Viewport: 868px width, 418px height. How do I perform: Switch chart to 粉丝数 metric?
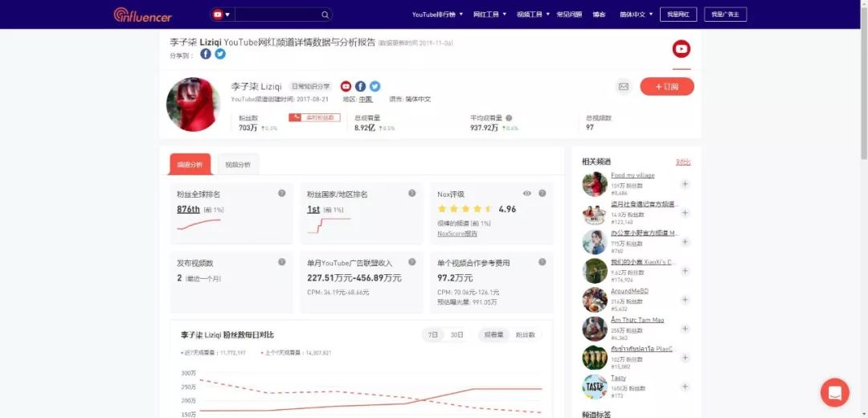click(x=526, y=335)
